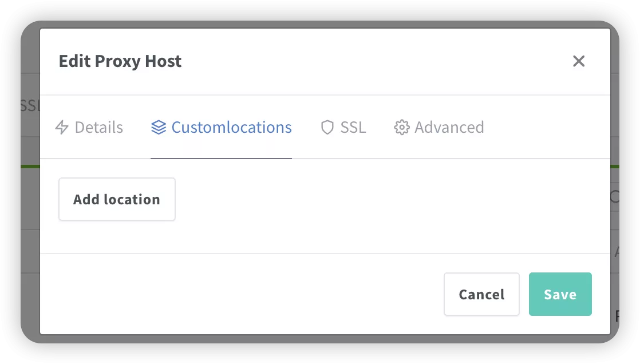This screenshot has height=364, width=640.
Task: Click empty space right of Add location
Action: [389, 199]
